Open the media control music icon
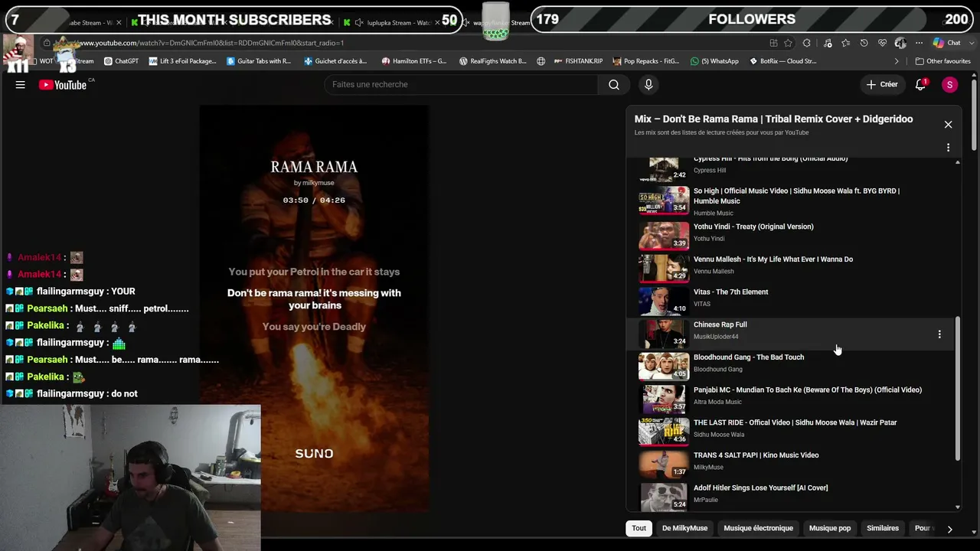 (828, 43)
